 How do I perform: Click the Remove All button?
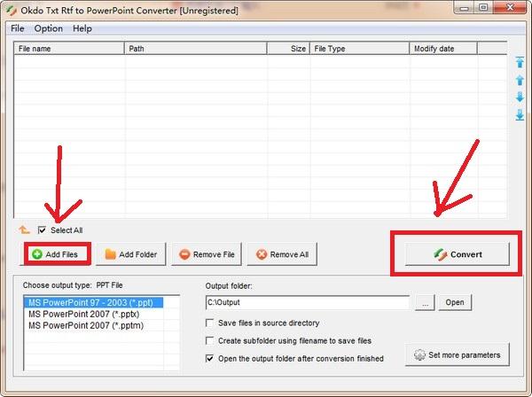tap(282, 254)
